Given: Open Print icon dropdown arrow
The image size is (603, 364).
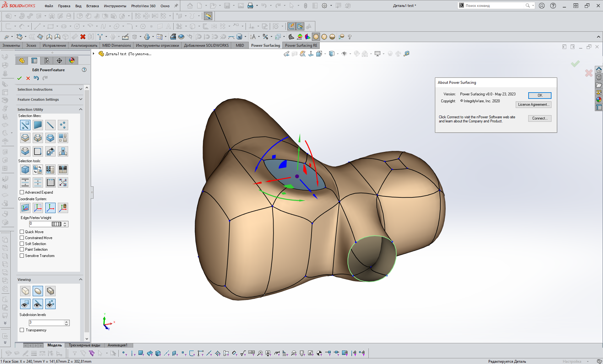Looking at the screenshot, I should tap(257, 6).
